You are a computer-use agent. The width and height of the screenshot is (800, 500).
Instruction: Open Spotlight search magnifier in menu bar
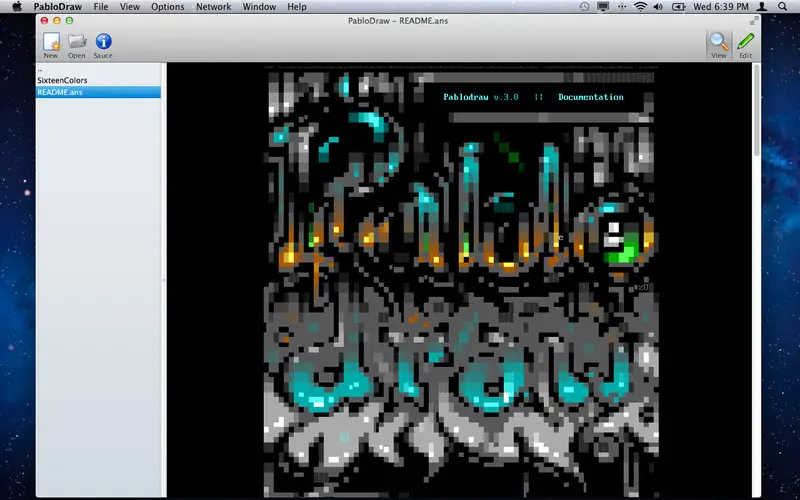click(783, 7)
